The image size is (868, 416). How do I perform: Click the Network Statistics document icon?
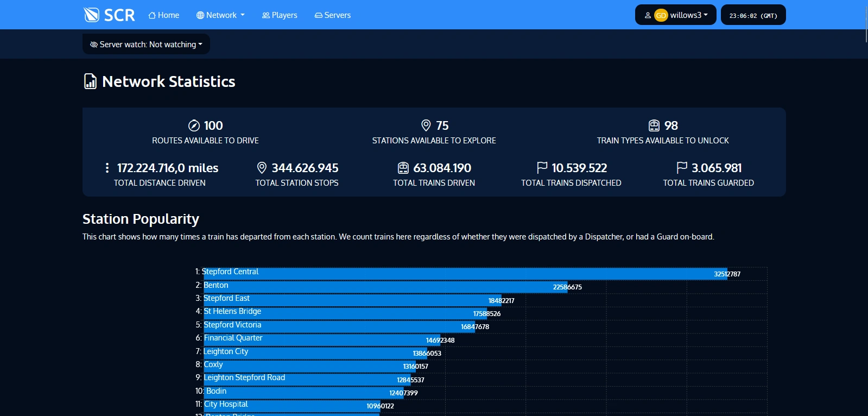[x=90, y=81]
